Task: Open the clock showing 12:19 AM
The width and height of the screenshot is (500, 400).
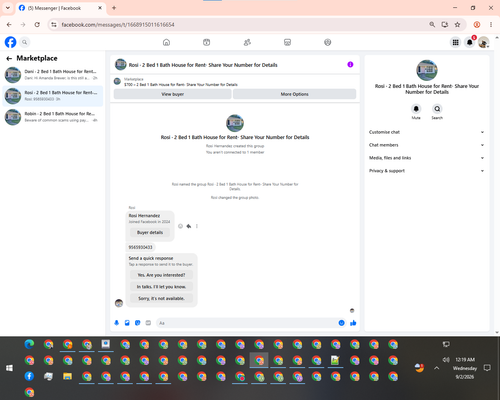Action: pos(465,360)
